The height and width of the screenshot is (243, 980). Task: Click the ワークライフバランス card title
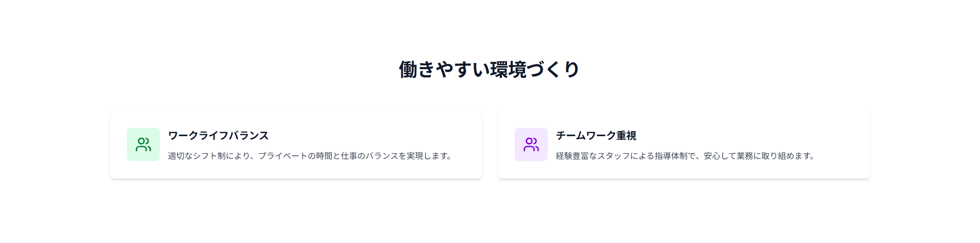coord(218,136)
